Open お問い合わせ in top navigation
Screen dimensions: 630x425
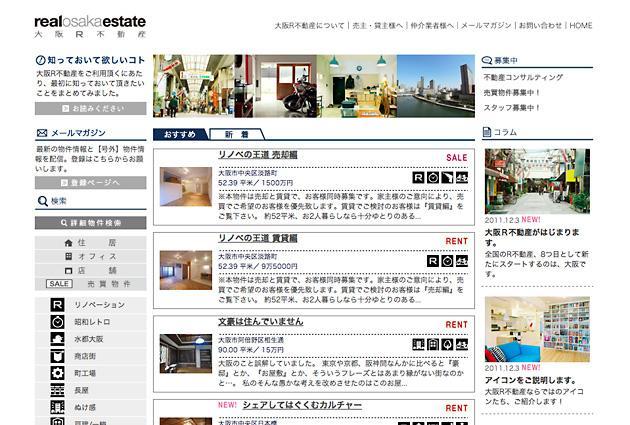click(x=540, y=26)
